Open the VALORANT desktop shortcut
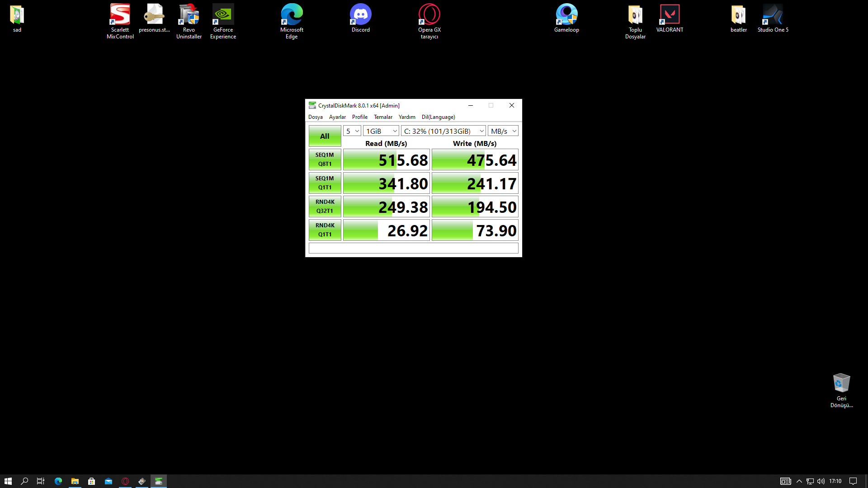 pyautogui.click(x=670, y=15)
